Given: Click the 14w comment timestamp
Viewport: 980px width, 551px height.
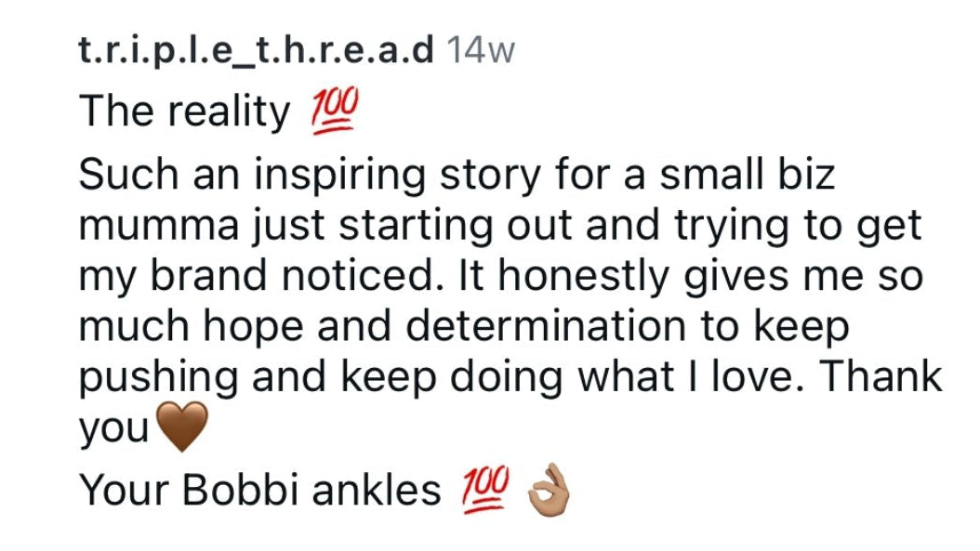Looking at the screenshot, I should click(x=481, y=50).
